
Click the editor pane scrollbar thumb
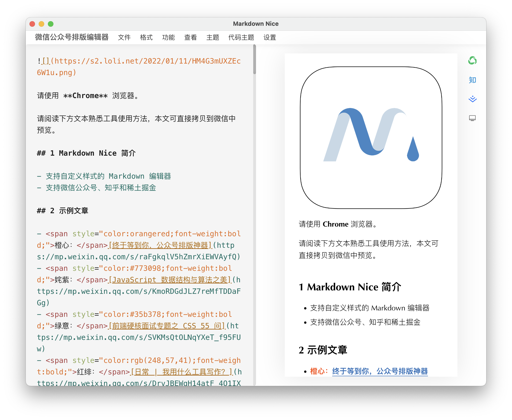tap(254, 59)
